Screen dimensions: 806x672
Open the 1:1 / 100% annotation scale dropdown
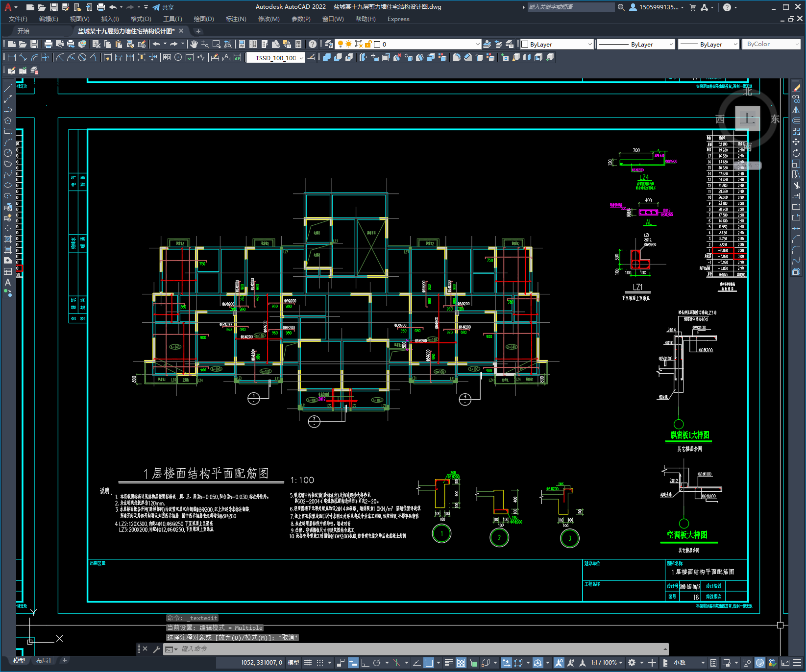pyautogui.click(x=607, y=663)
